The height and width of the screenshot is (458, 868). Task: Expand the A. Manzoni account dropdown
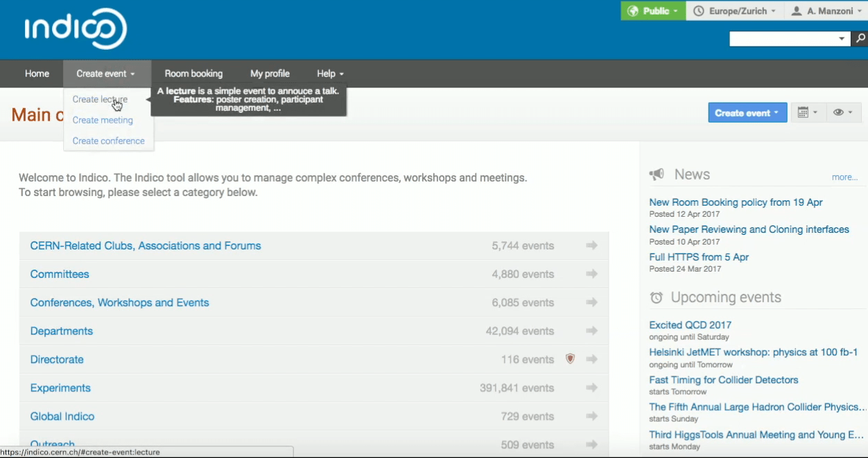(x=825, y=11)
